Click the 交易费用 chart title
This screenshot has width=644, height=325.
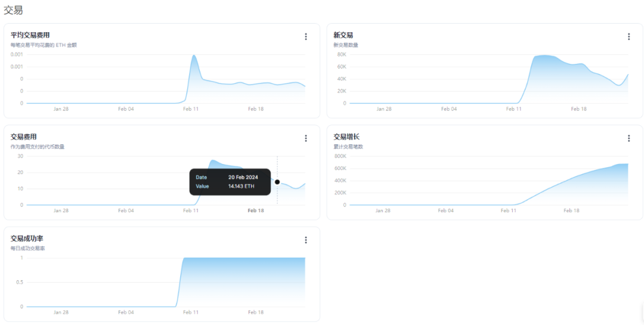tap(24, 137)
